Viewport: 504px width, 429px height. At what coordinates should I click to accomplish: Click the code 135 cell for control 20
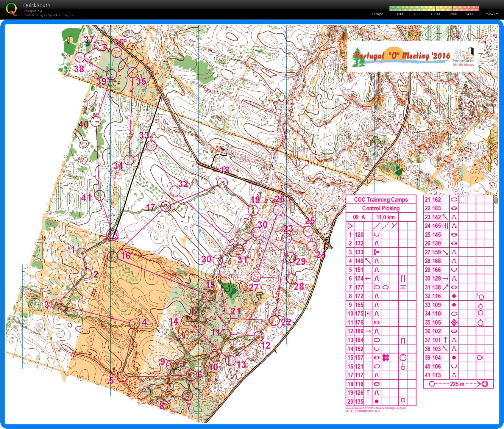point(359,402)
